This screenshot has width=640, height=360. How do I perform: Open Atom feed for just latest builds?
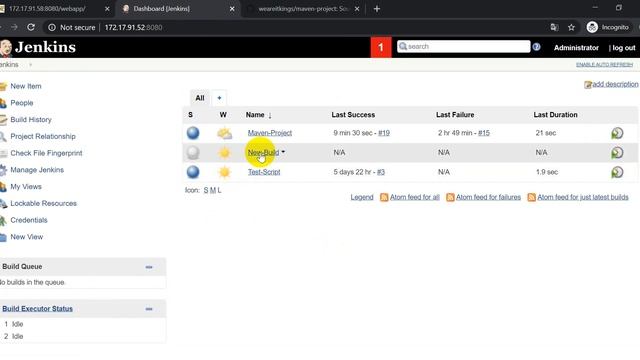[x=583, y=198]
